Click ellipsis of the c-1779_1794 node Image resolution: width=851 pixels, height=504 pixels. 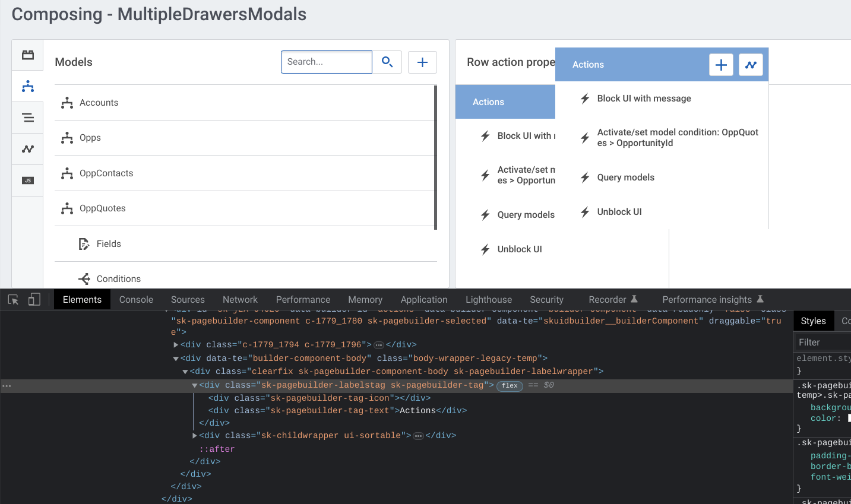pyautogui.click(x=379, y=345)
